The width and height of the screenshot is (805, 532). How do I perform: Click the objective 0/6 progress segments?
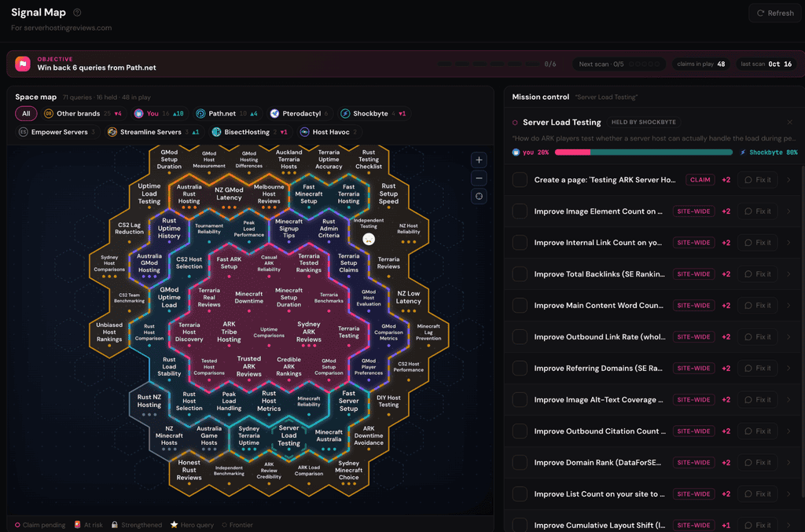488,64
